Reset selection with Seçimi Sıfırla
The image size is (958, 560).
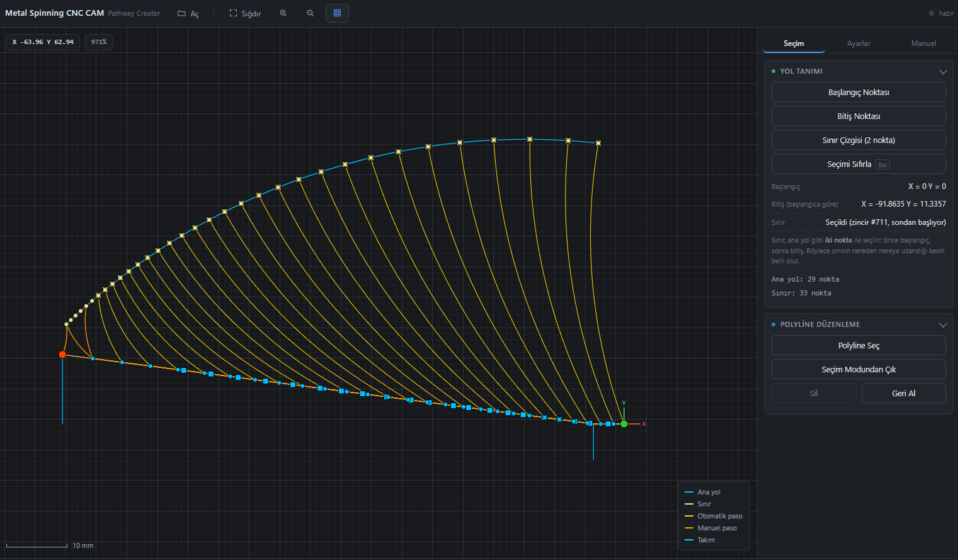pyautogui.click(x=858, y=164)
